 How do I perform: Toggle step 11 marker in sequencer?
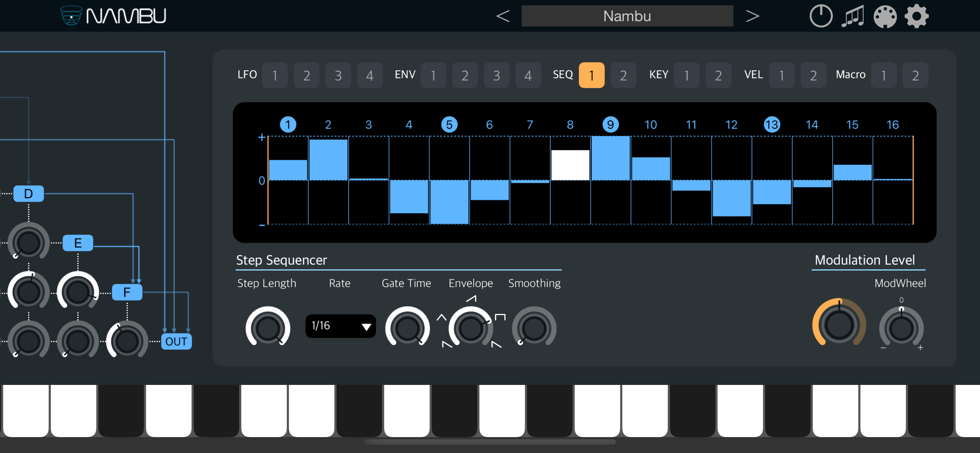691,125
